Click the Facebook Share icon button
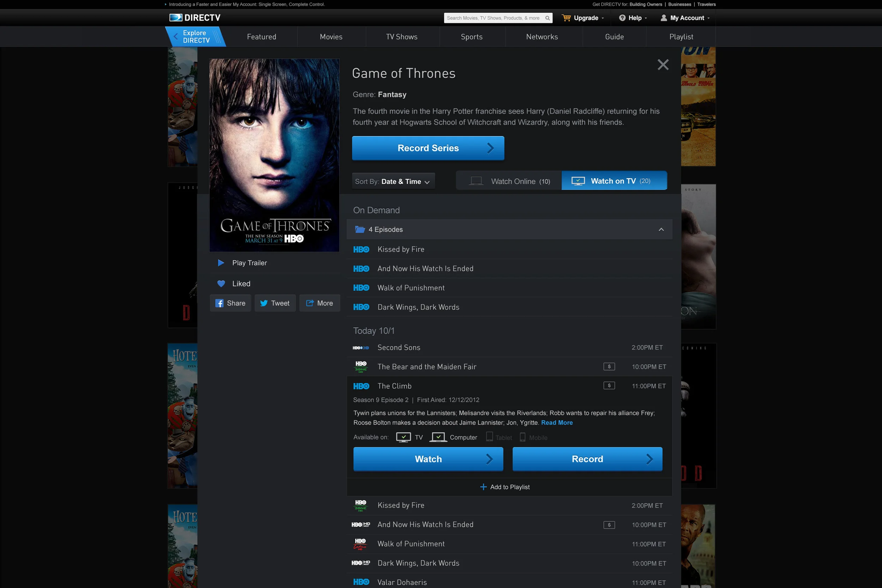The image size is (882, 588). (x=219, y=303)
